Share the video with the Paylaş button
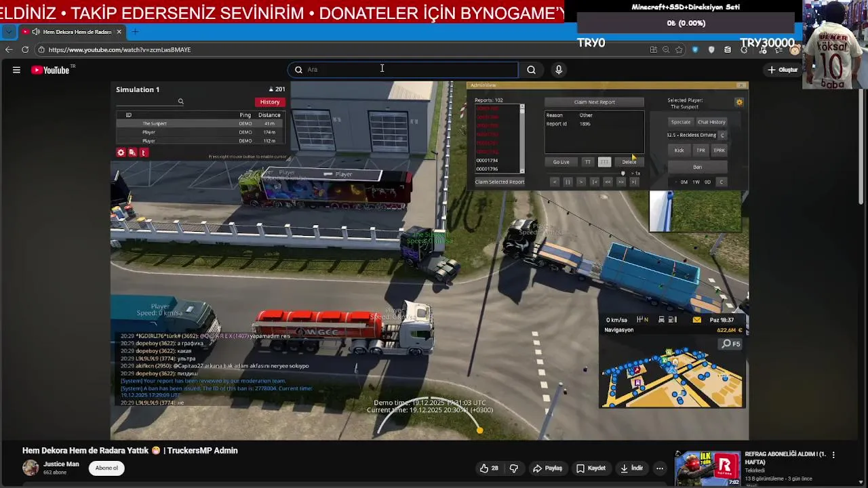Screen dimensions: 868x488 pyautogui.click(x=548, y=468)
